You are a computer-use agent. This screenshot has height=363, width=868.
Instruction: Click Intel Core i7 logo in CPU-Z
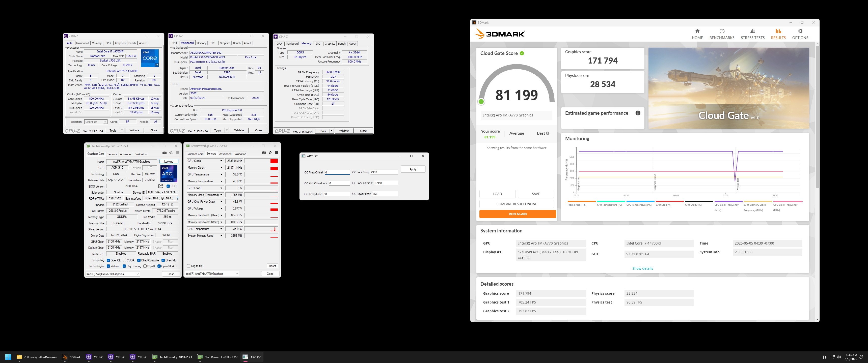pyautogui.click(x=150, y=58)
